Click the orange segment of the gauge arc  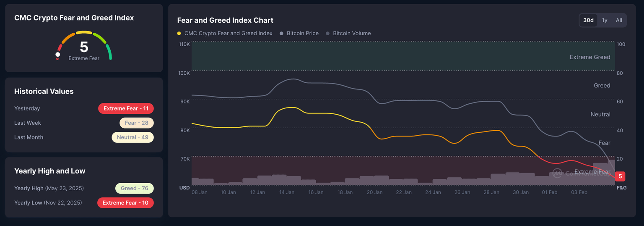68,38
